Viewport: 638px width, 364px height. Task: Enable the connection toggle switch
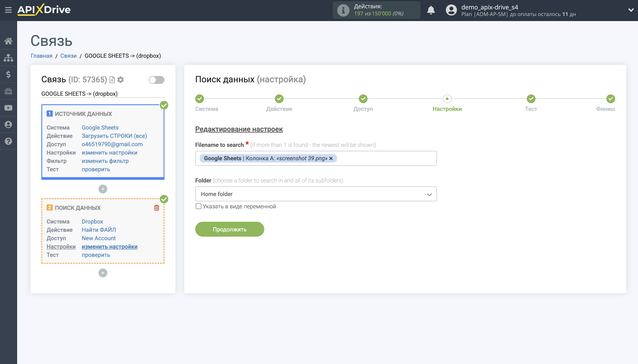click(157, 79)
